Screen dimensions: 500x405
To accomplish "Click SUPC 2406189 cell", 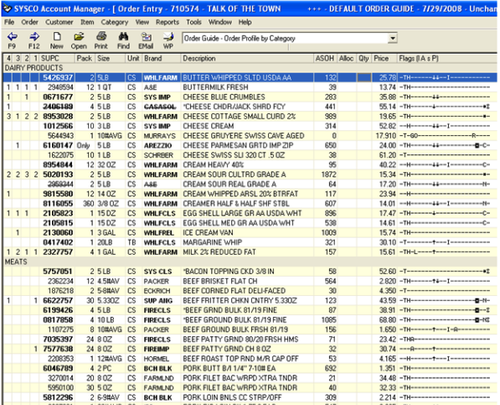I will coord(58,107).
